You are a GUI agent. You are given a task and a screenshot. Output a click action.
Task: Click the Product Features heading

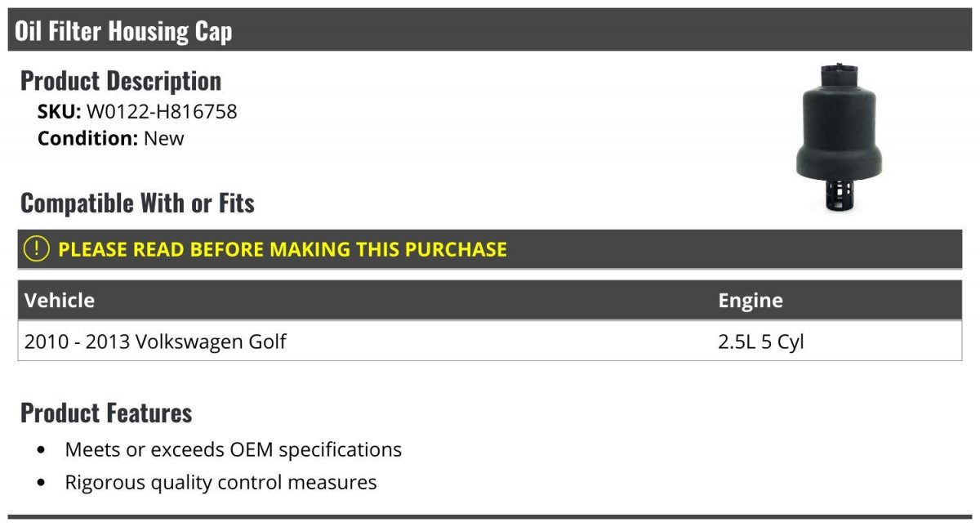point(106,413)
